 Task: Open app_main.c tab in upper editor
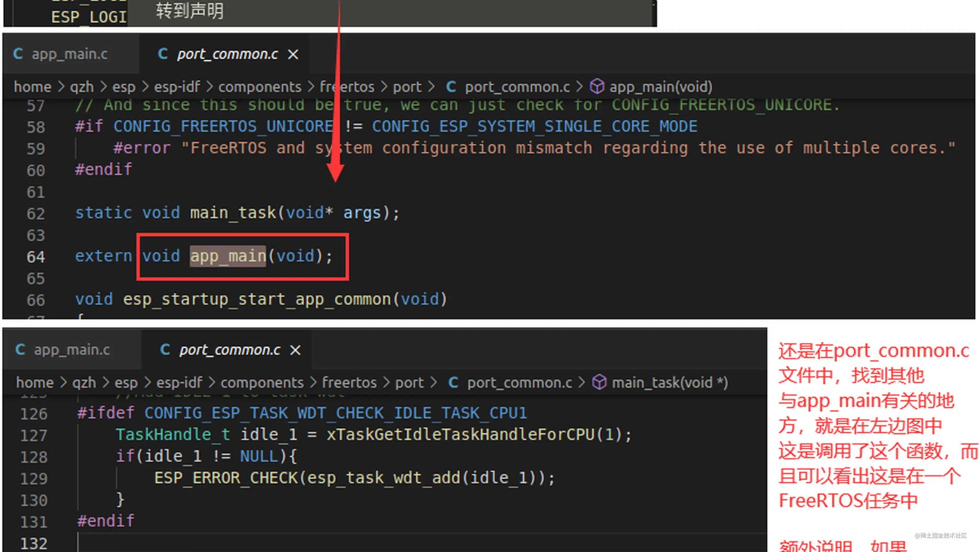[70, 54]
